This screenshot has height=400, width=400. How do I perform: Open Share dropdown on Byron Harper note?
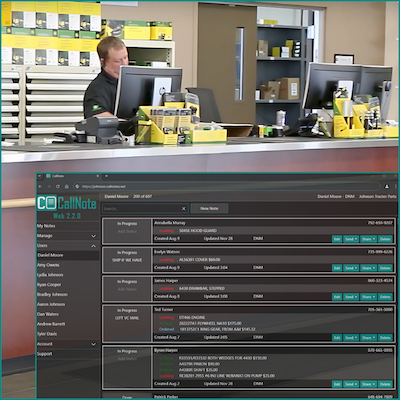click(368, 384)
